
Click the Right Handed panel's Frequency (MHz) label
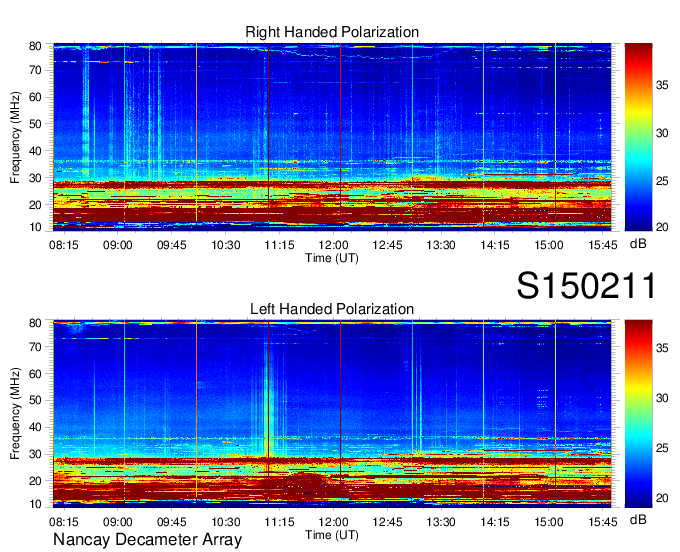click(15, 137)
